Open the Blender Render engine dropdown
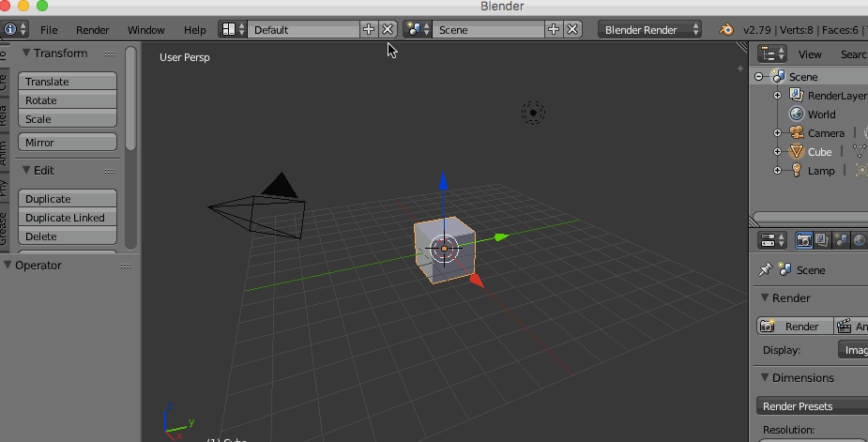The height and width of the screenshot is (442, 868). 650,29
